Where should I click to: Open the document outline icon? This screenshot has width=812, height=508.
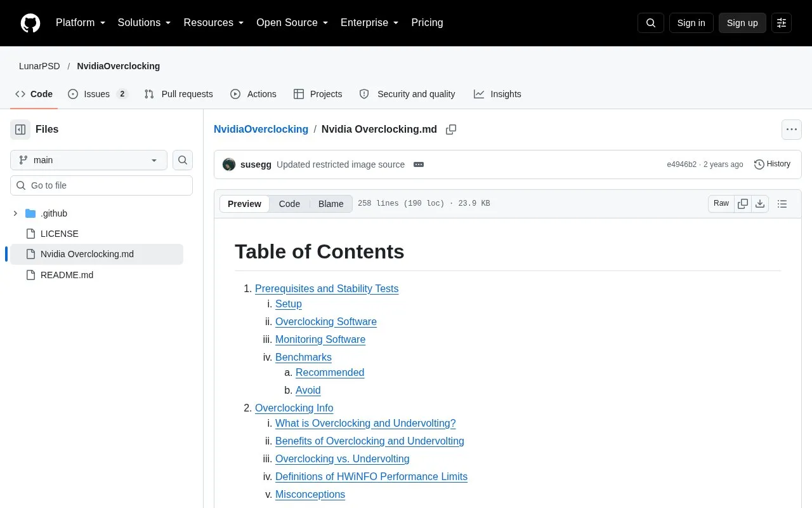782,204
